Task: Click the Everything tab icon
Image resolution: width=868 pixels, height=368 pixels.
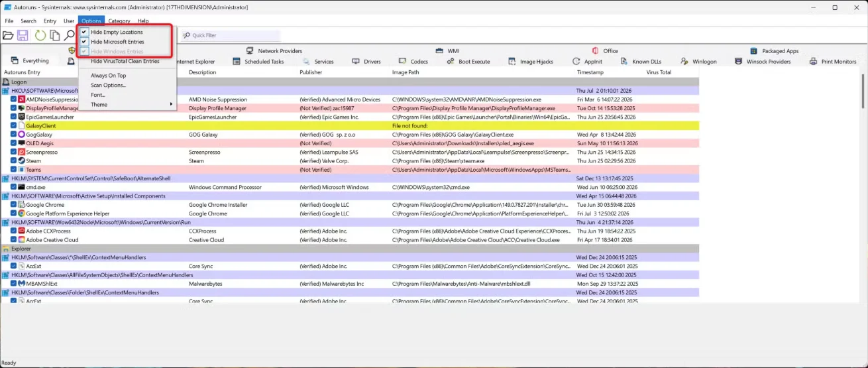Action: [x=15, y=61]
